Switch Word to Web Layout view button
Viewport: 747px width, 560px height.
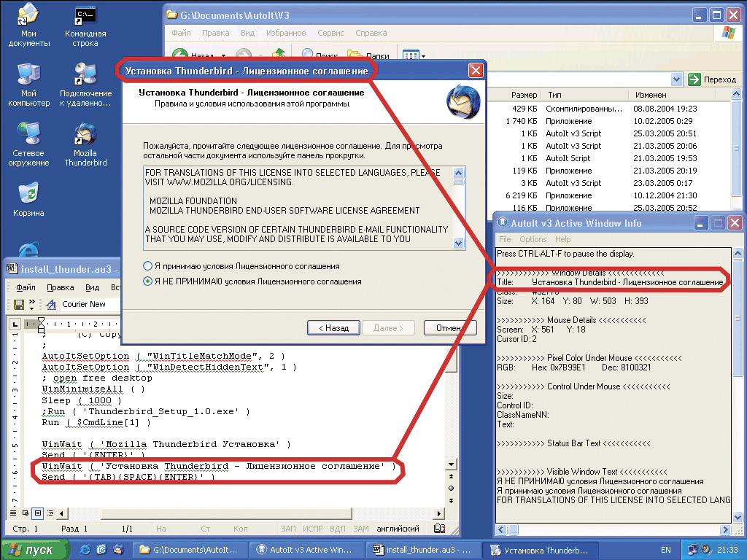click(x=26, y=513)
